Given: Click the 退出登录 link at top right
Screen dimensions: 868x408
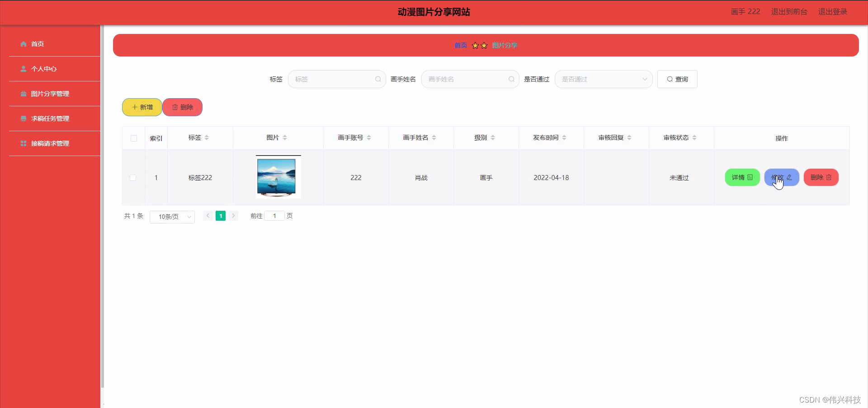Looking at the screenshot, I should (x=832, y=12).
